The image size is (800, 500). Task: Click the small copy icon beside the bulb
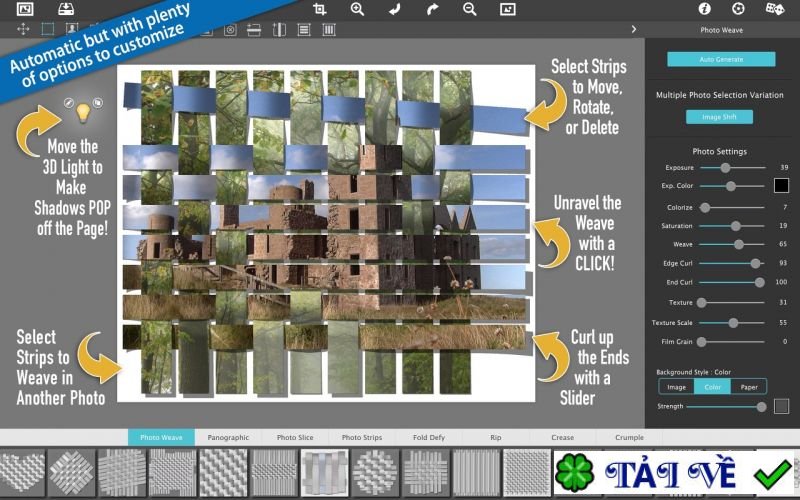click(x=97, y=103)
